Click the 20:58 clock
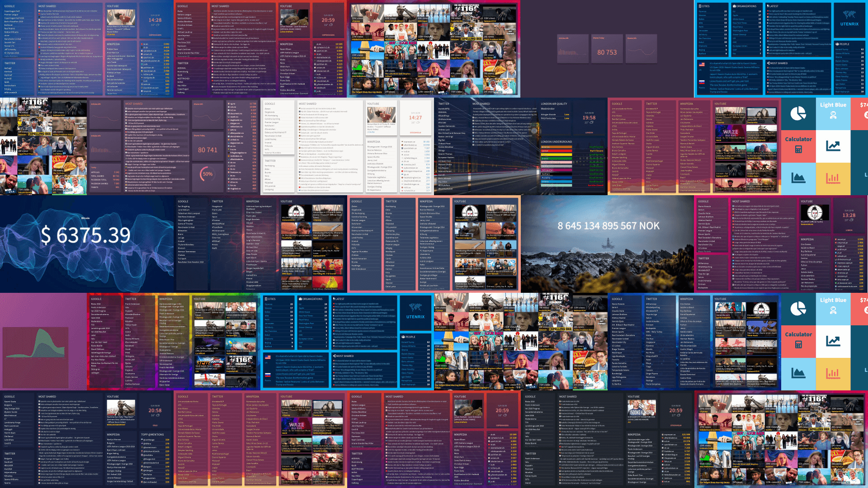The width and height of the screenshot is (868, 488). click(155, 410)
